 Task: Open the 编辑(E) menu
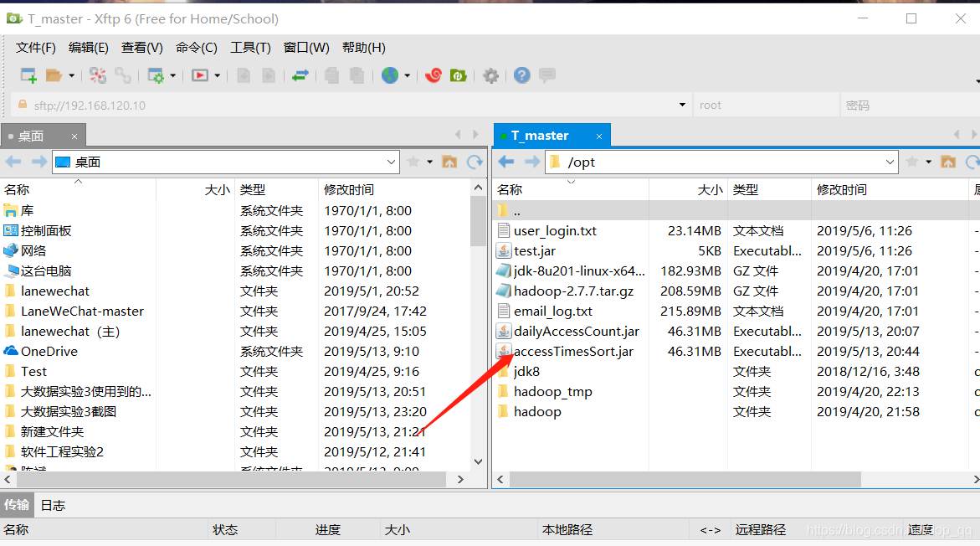(88, 48)
